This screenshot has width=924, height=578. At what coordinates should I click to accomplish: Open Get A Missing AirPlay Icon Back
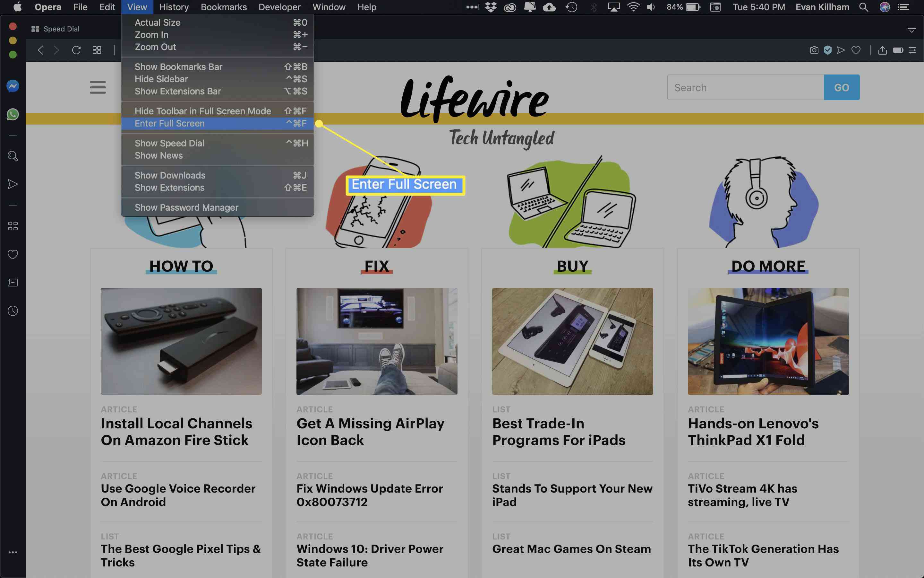click(x=370, y=432)
